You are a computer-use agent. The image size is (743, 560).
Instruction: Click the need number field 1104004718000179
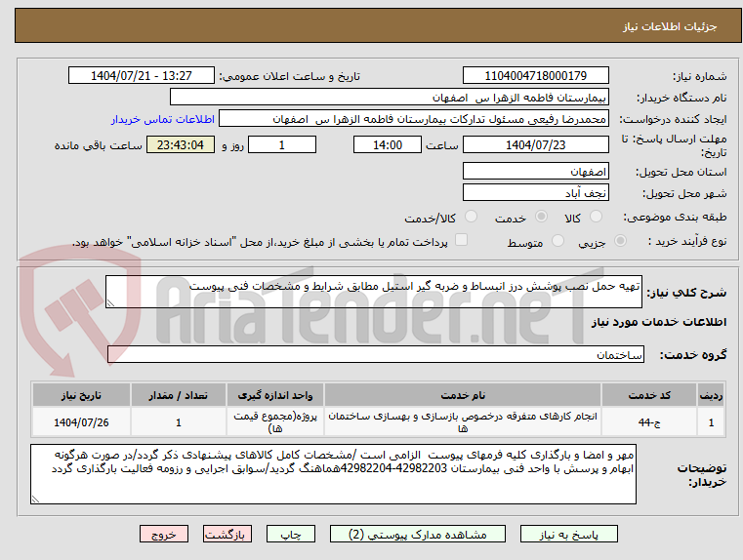[535, 76]
